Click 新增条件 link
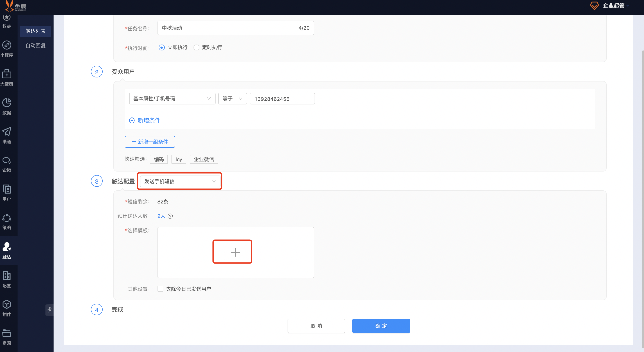The height and width of the screenshot is (352, 644). tap(145, 120)
